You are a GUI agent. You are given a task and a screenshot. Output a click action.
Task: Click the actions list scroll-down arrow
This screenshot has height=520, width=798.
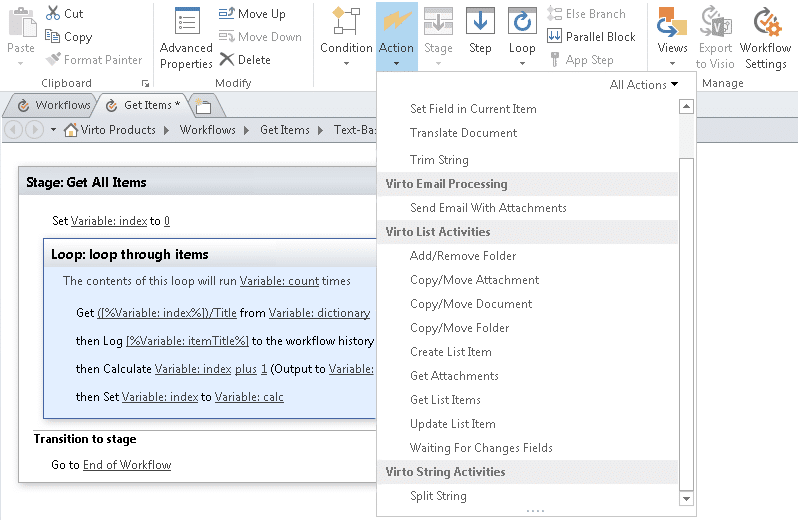(x=687, y=499)
